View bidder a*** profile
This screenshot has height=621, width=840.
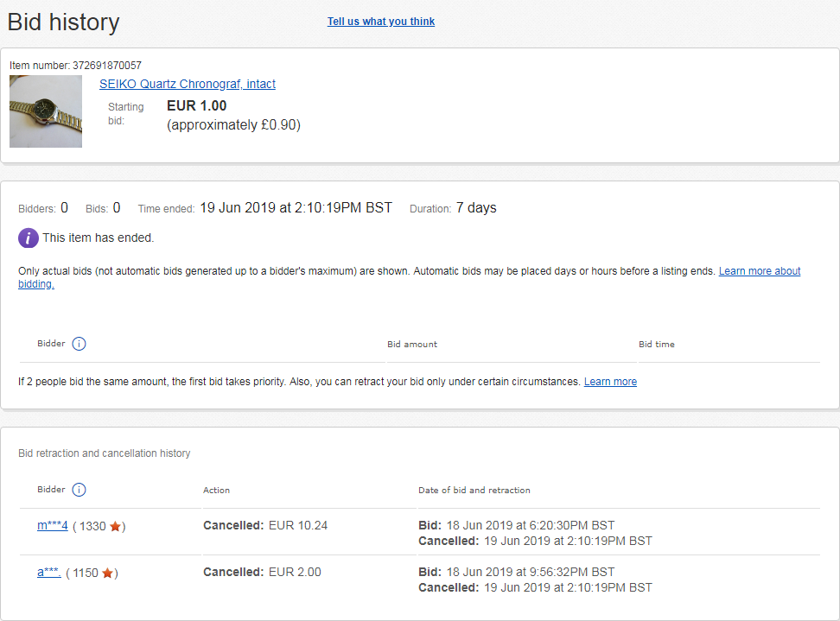(x=48, y=573)
